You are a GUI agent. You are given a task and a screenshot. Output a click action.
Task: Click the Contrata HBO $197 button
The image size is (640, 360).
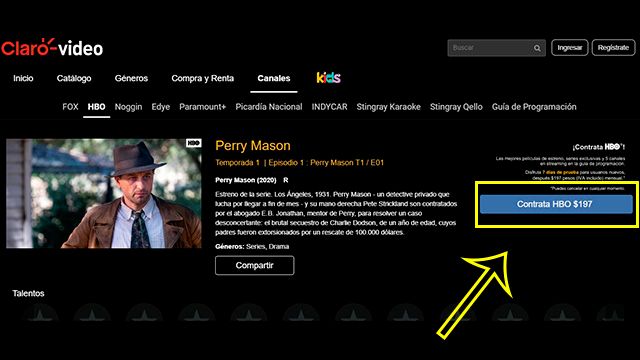tap(556, 204)
